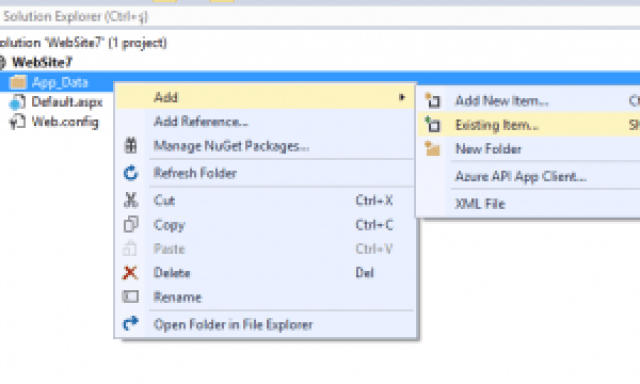
Task: Click the Rename icon
Action: [131, 297]
